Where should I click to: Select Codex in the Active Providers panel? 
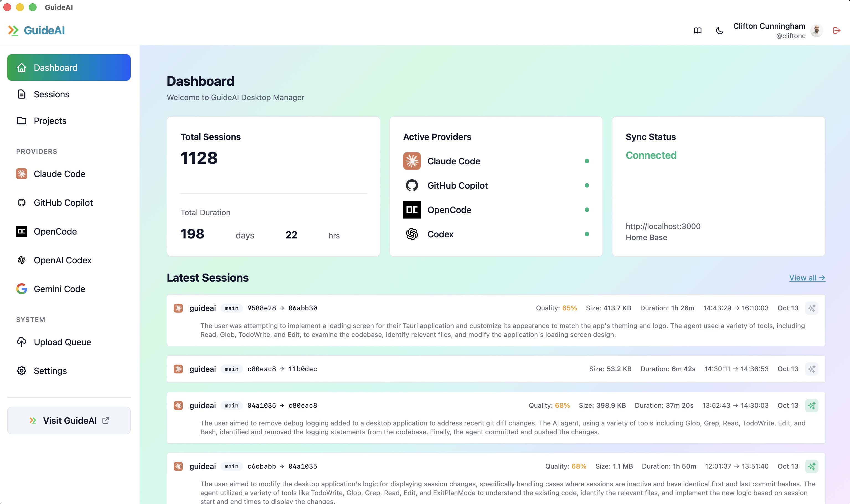tap(441, 234)
